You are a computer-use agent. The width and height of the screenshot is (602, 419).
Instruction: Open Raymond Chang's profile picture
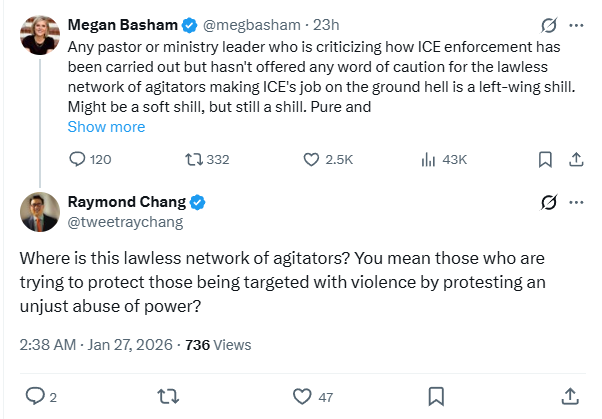tap(39, 212)
